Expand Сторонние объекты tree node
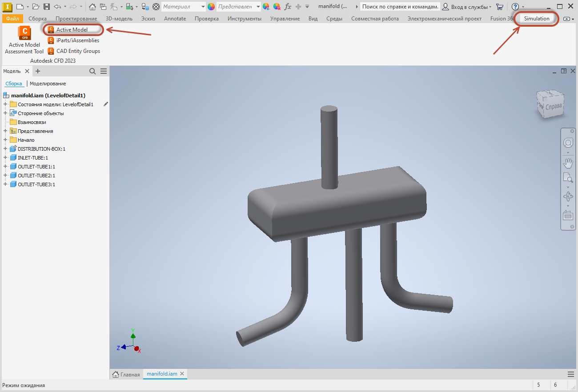The image size is (578, 392). (5, 113)
